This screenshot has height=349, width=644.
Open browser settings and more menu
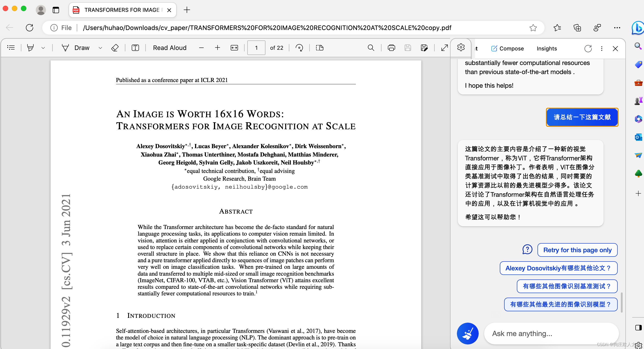617,28
